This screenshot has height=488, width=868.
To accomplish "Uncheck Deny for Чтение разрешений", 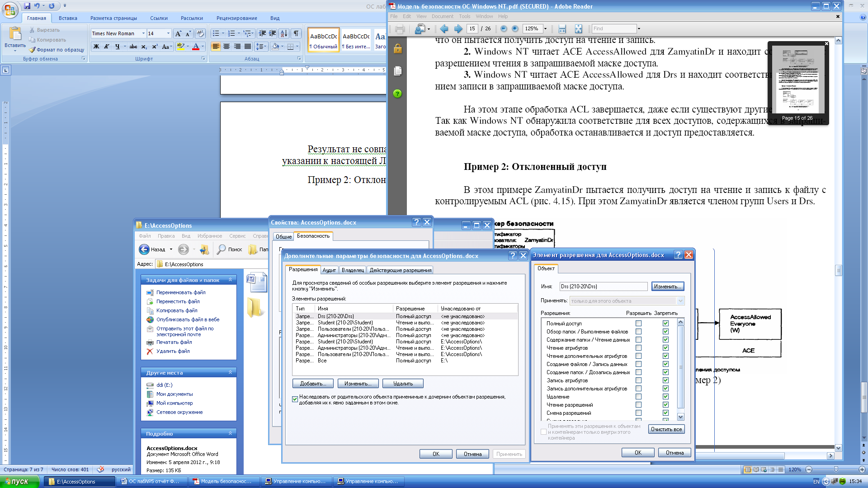I will coord(665,405).
